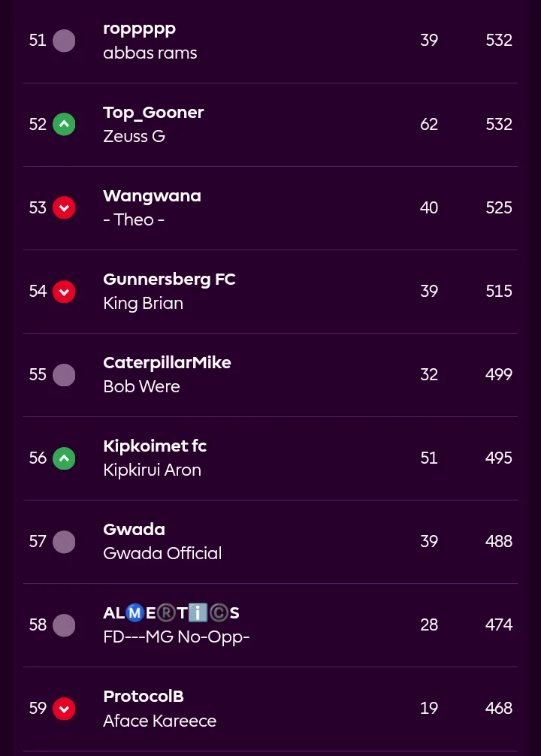Click red down arrow beside Wangwana
541x756 pixels.
pyautogui.click(x=64, y=207)
